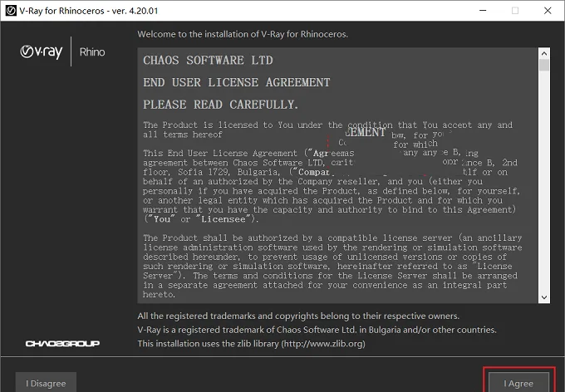Image resolution: width=565 pixels, height=392 pixels.
Task: Close the V-Ray for Rhinoceros installer
Action: point(548,11)
